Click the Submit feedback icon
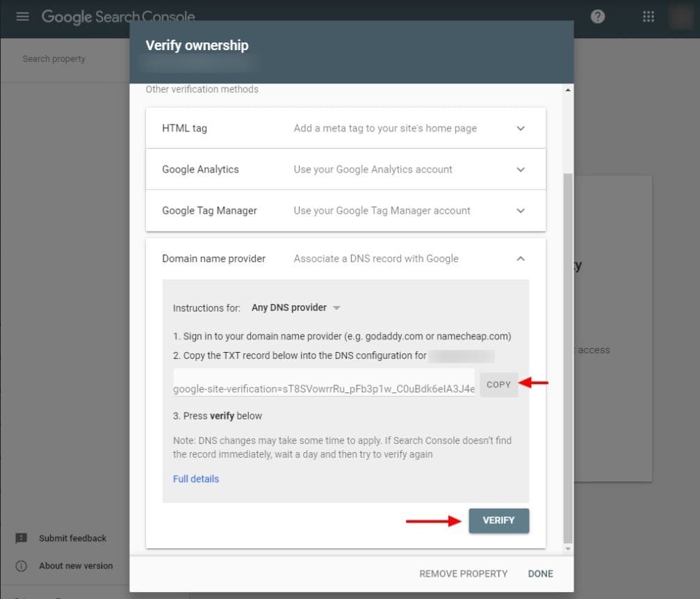 [22, 538]
